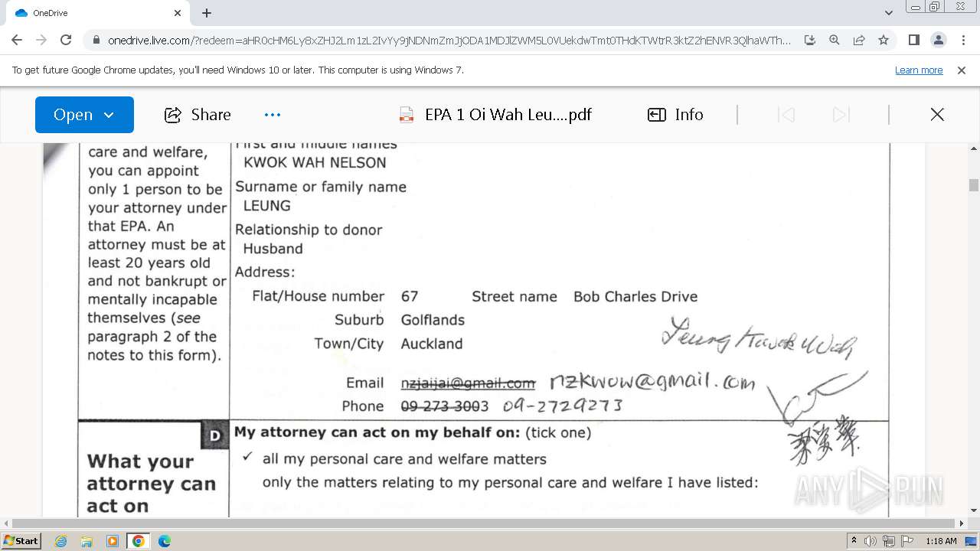
Task: Close the OneDrive tab
Action: 178,13
